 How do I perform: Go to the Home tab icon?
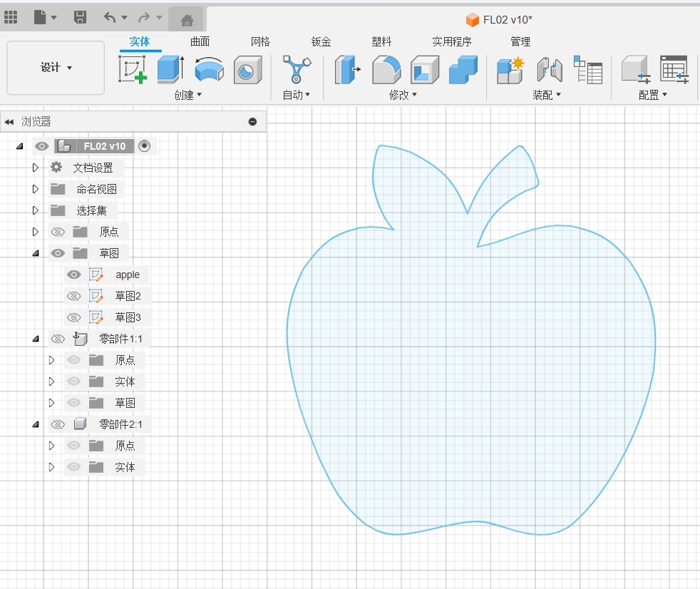click(187, 20)
